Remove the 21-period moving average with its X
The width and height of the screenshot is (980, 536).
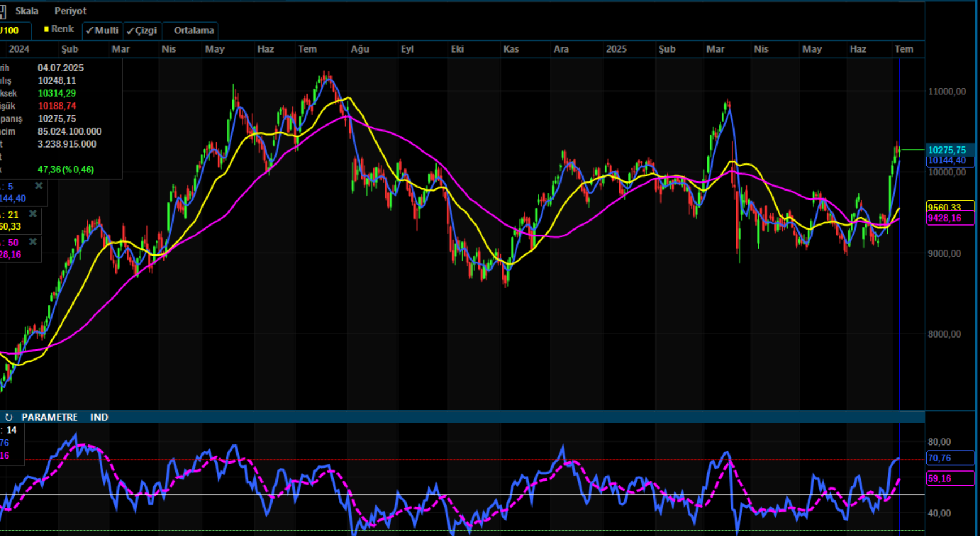[33, 214]
